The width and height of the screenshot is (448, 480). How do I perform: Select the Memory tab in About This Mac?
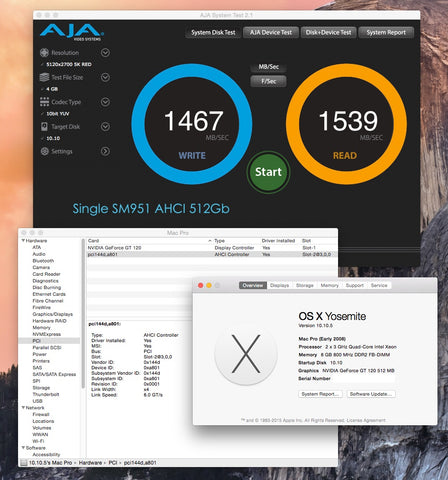[x=329, y=285]
